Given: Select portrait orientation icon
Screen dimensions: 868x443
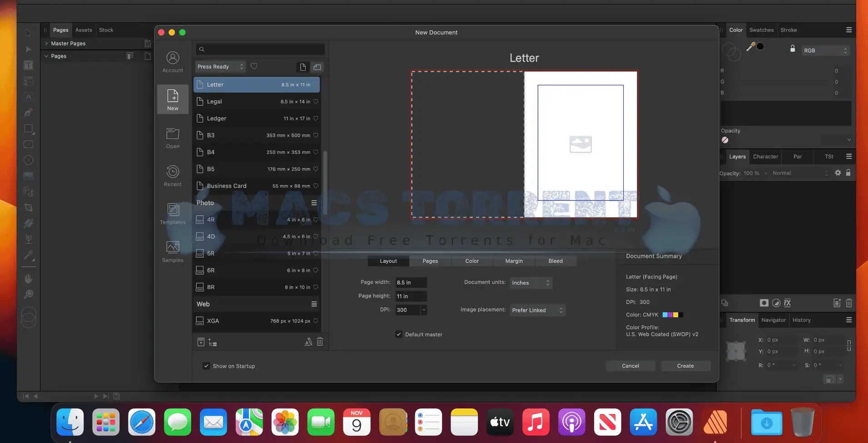Looking at the screenshot, I should click(x=303, y=67).
